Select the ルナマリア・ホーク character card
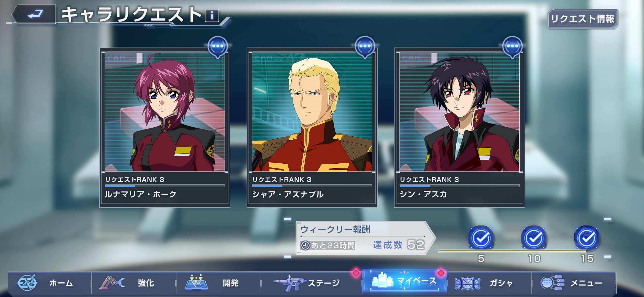 (165, 128)
